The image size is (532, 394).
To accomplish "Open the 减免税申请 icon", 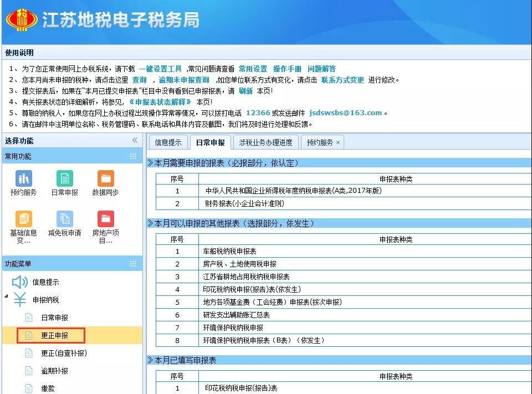I will (64, 219).
